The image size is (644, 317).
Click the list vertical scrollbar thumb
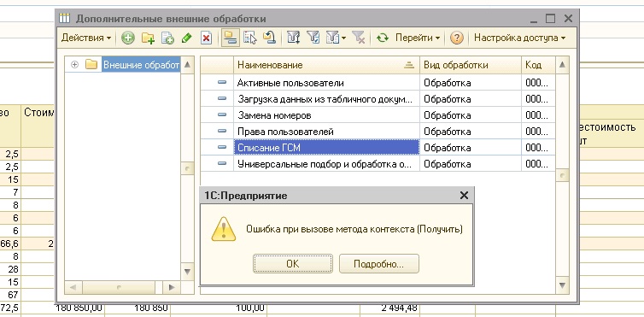[562, 176]
